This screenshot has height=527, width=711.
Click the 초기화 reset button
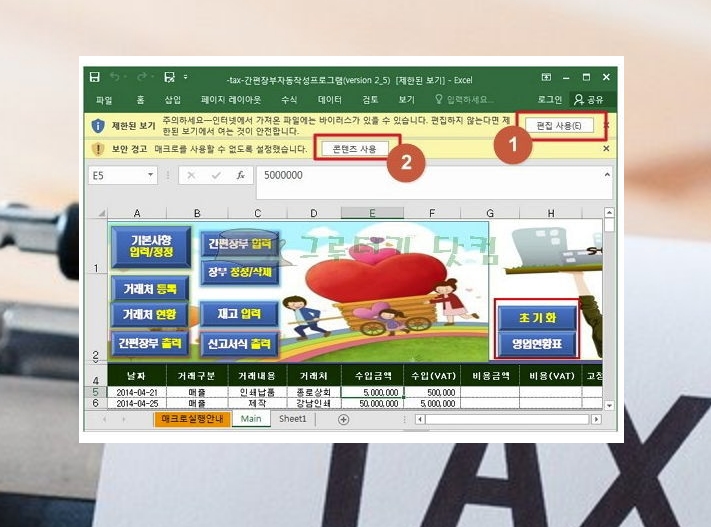(x=537, y=318)
